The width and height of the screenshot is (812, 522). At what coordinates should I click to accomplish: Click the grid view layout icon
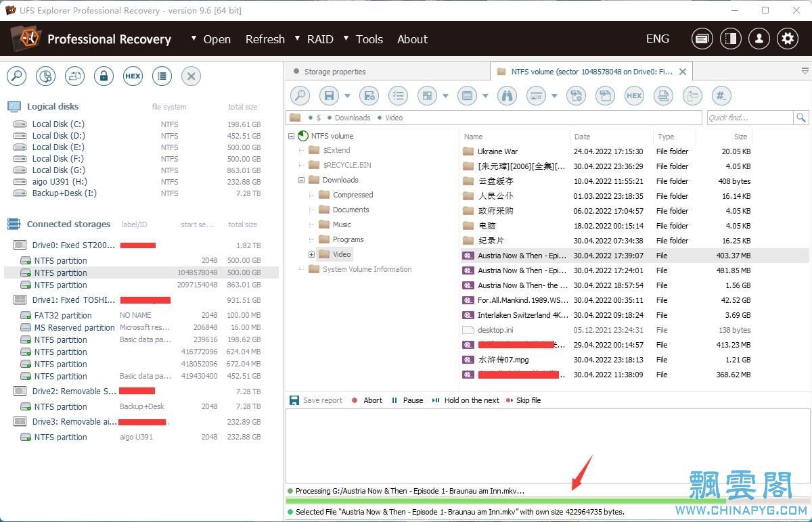tap(427, 95)
